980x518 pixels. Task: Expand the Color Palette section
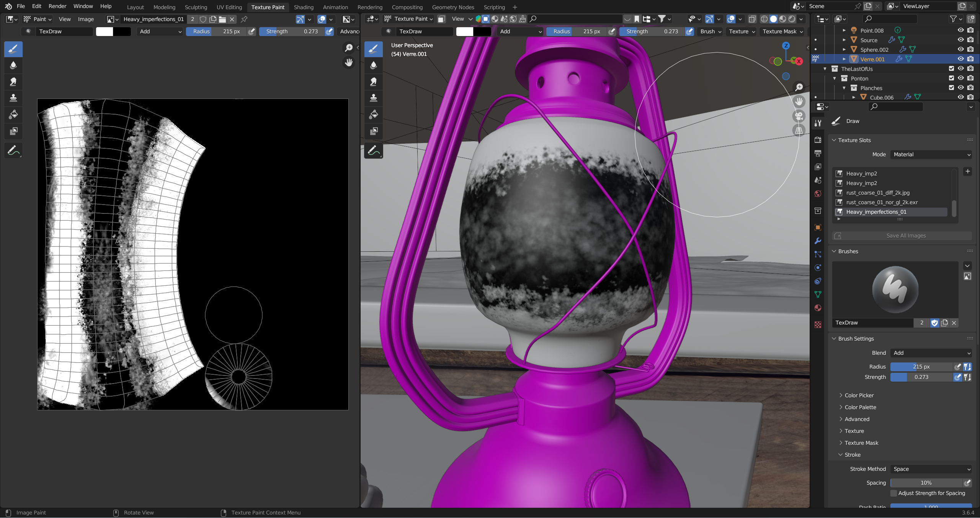(x=860, y=407)
